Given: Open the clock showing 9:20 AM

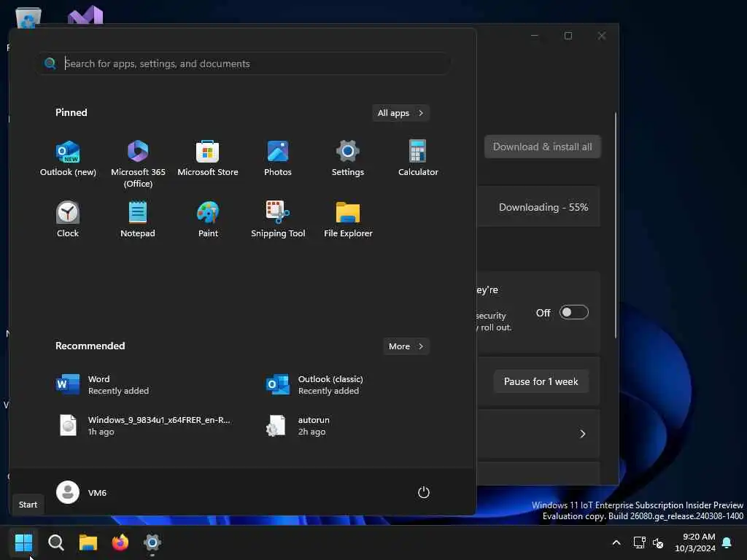Looking at the screenshot, I should [x=695, y=542].
